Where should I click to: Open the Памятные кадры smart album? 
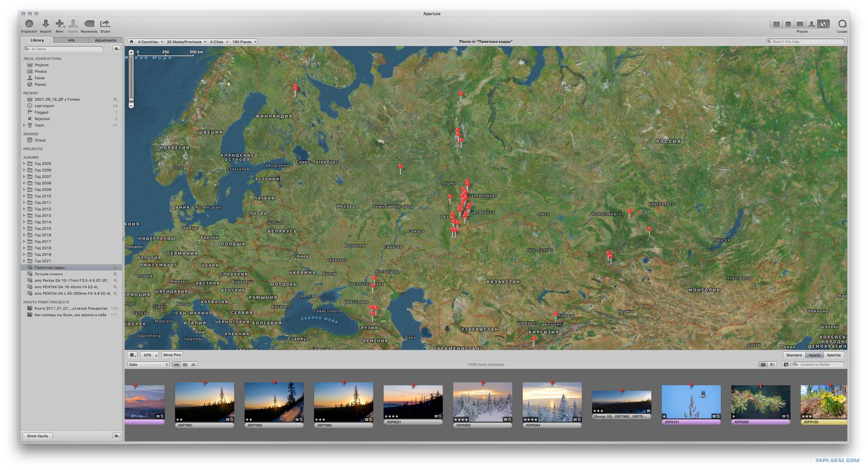[71, 267]
